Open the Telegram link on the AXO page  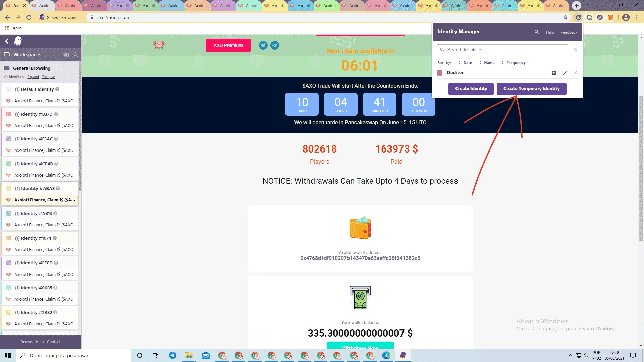pos(275,45)
